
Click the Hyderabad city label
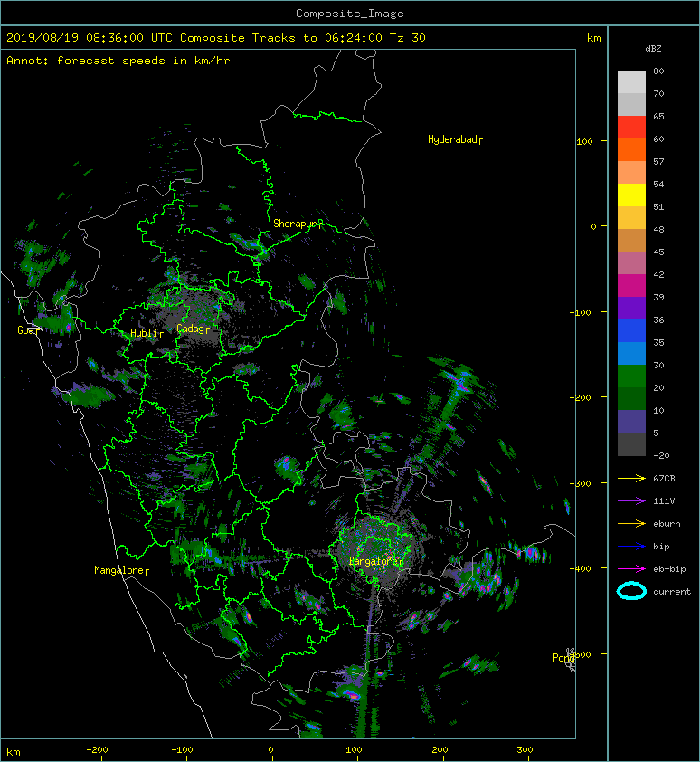[453, 140]
